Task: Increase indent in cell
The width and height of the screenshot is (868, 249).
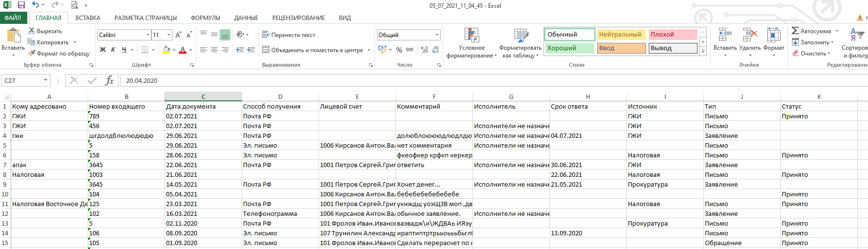Action: tap(251, 50)
